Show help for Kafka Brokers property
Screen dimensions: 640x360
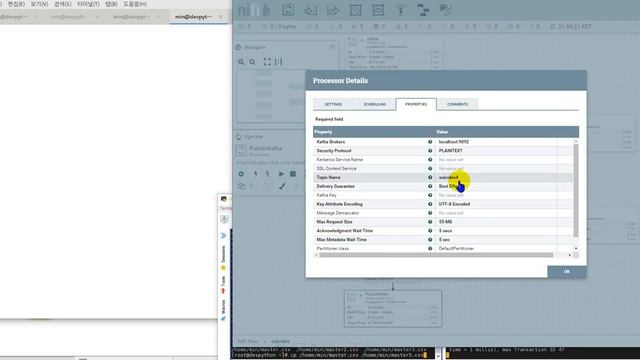coord(430,142)
